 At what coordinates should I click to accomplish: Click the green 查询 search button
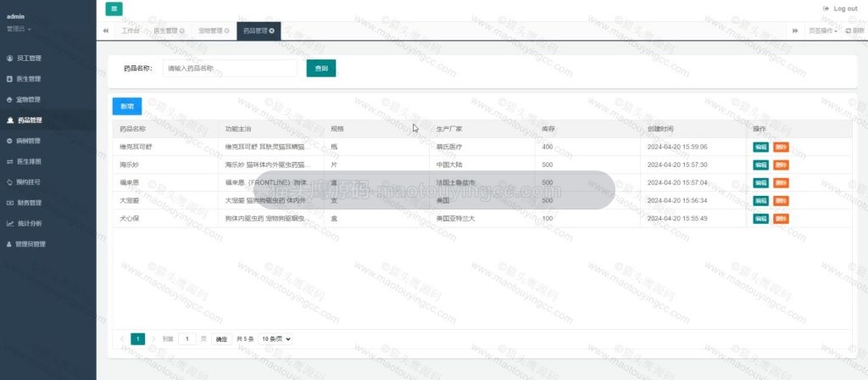(x=321, y=68)
